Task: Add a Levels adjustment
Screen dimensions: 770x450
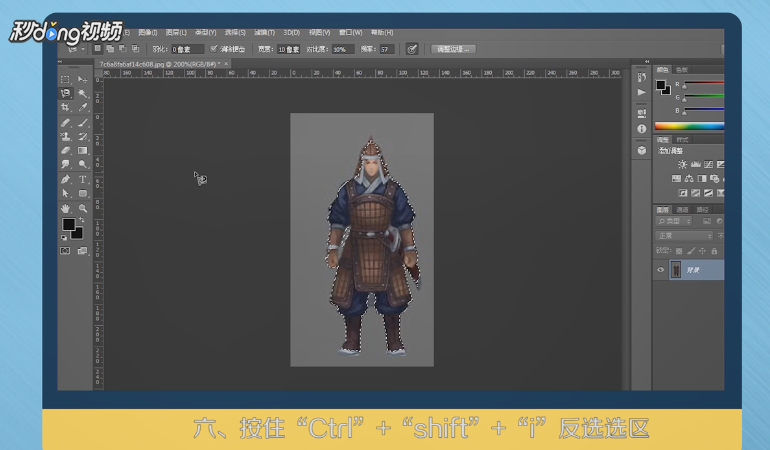Action: tap(695, 164)
